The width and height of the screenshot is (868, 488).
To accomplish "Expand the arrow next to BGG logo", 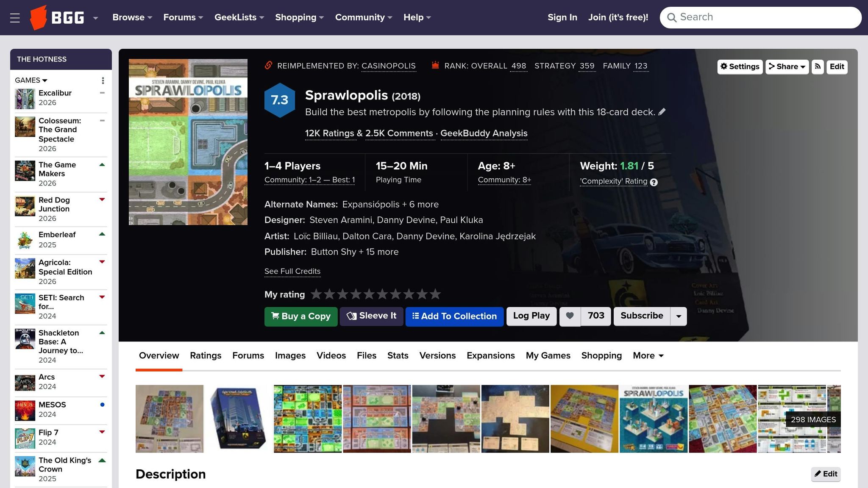I will [x=95, y=18].
